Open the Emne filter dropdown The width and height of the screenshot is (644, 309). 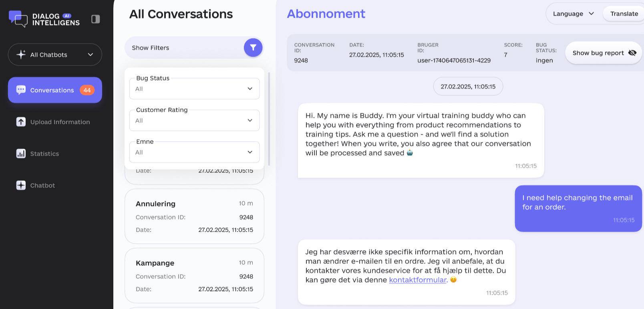pos(194,152)
